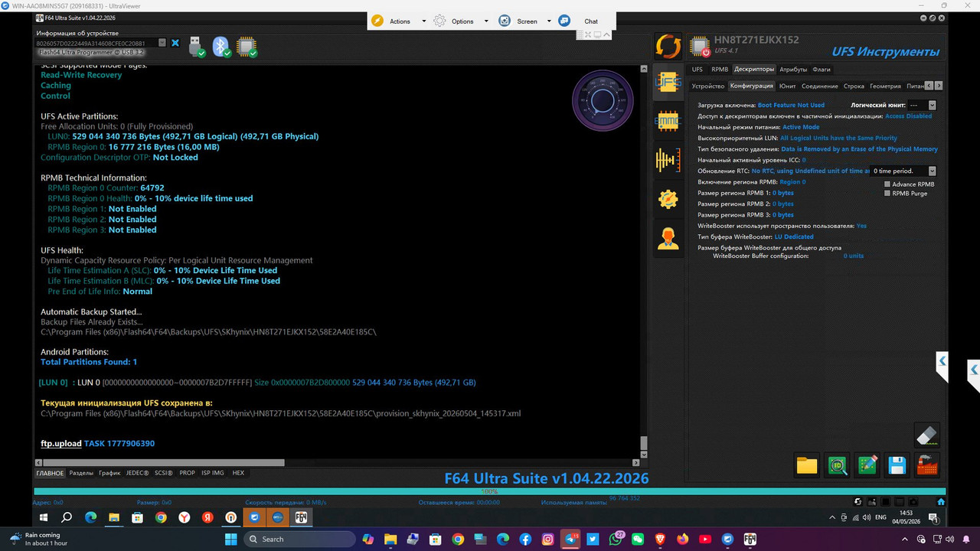Open WhatsApp from the local taskbar
Screen dimensions: 980x551
click(x=616, y=540)
